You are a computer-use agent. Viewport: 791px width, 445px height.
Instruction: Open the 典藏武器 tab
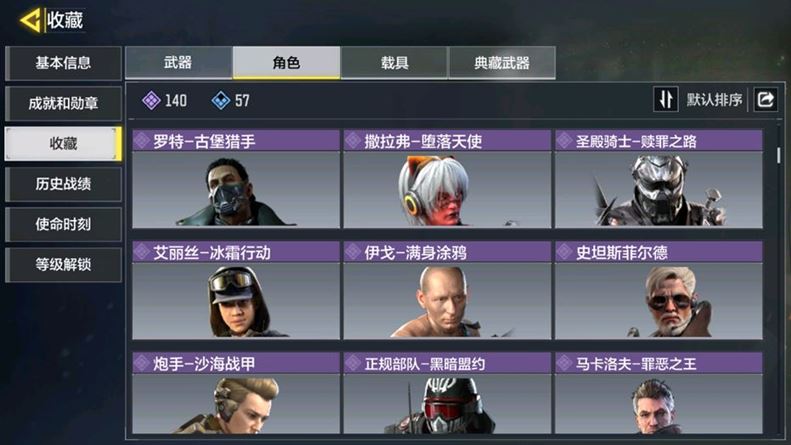tap(502, 63)
